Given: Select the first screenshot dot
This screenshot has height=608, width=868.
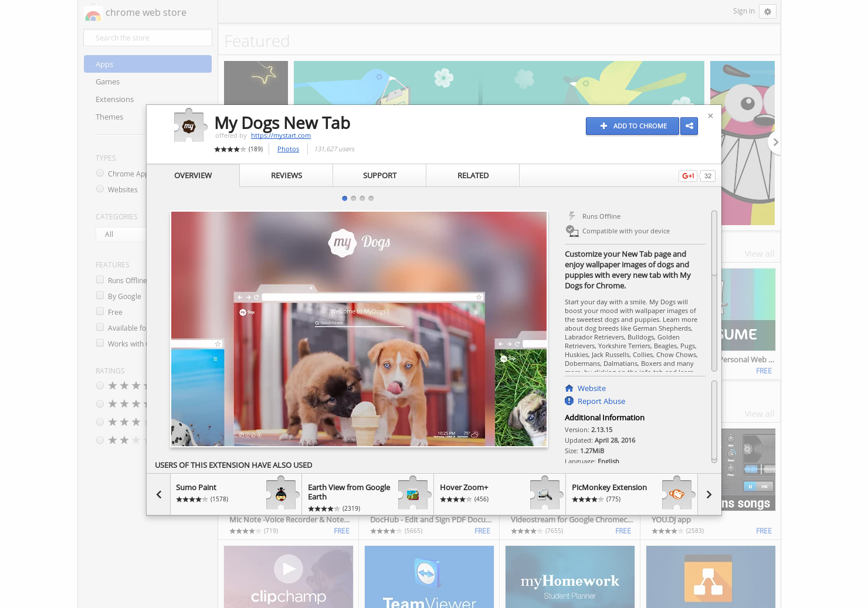Looking at the screenshot, I should (x=344, y=198).
